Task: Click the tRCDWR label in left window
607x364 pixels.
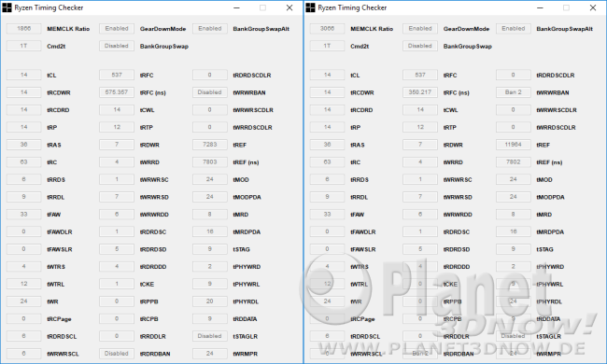Action: pos(59,92)
